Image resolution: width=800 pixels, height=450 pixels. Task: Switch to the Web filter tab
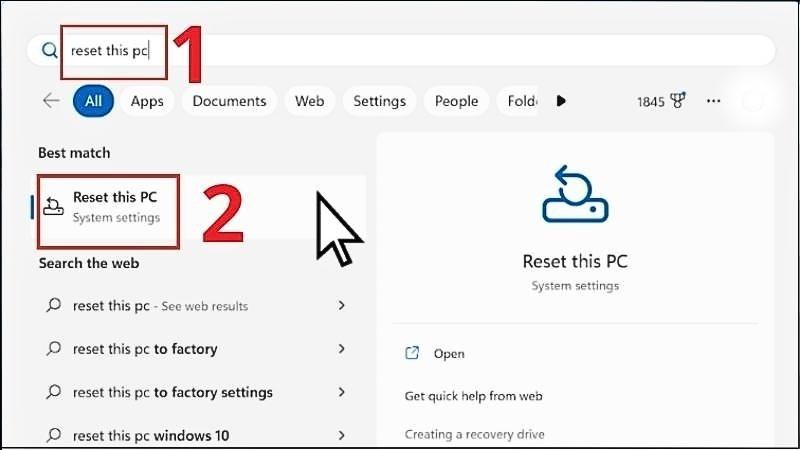(309, 101)
